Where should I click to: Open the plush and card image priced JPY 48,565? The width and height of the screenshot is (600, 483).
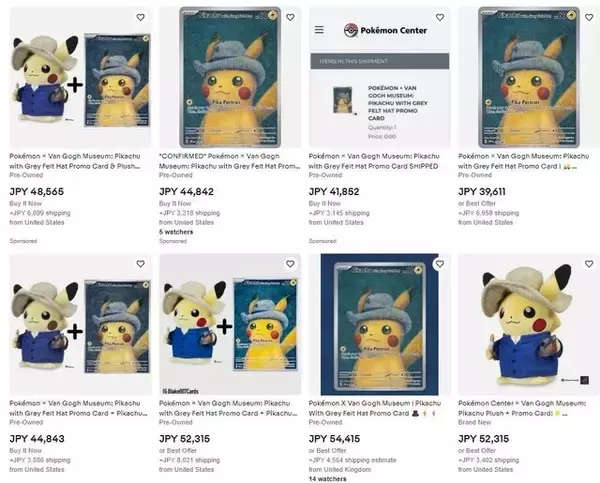pyautogui.click(x=78, y=80)
